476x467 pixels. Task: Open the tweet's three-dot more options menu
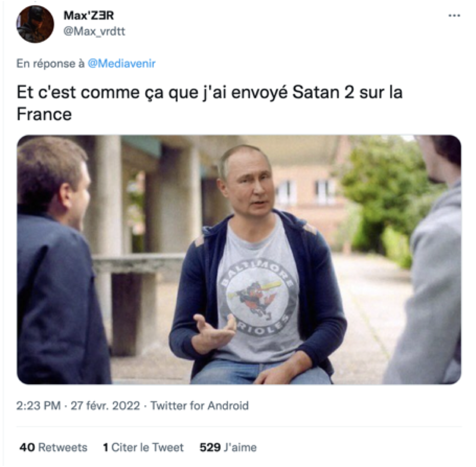[454, 16]
